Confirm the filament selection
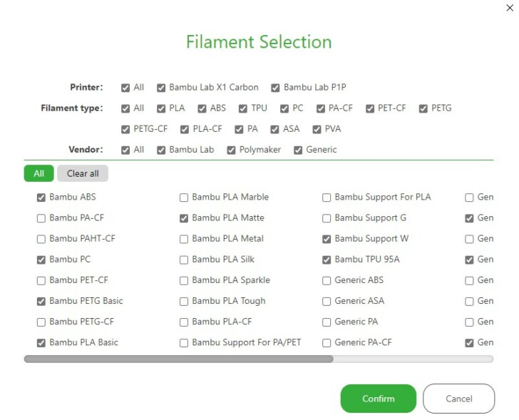Image resolution: width=519 pixels, height=420 pixels. click(x=378, y=399)
